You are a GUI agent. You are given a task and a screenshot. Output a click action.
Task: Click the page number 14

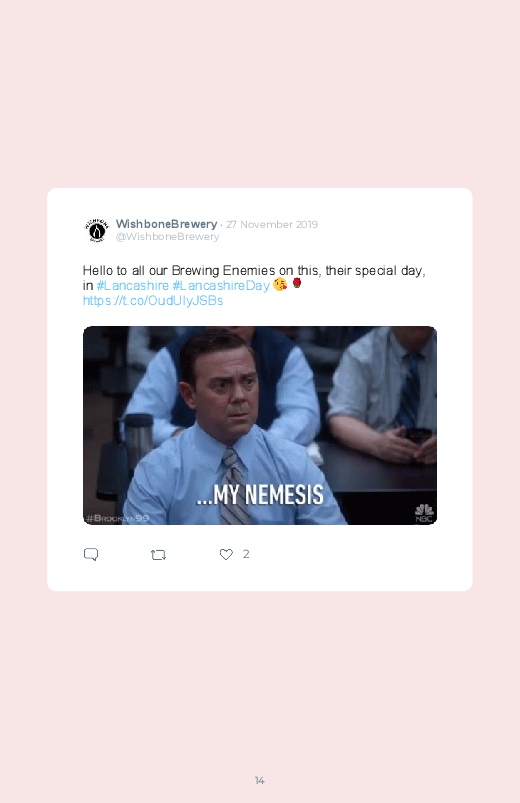pos(260,780)
